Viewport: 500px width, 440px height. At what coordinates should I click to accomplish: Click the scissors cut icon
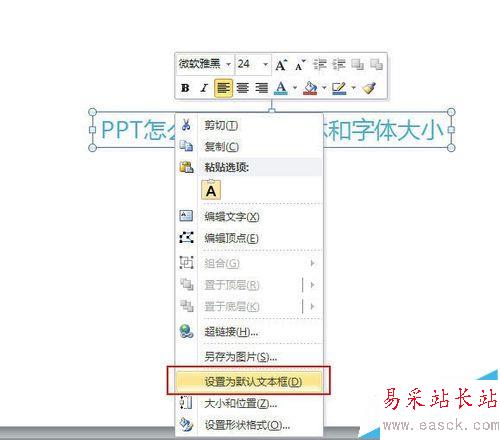(x=186, y=125)
